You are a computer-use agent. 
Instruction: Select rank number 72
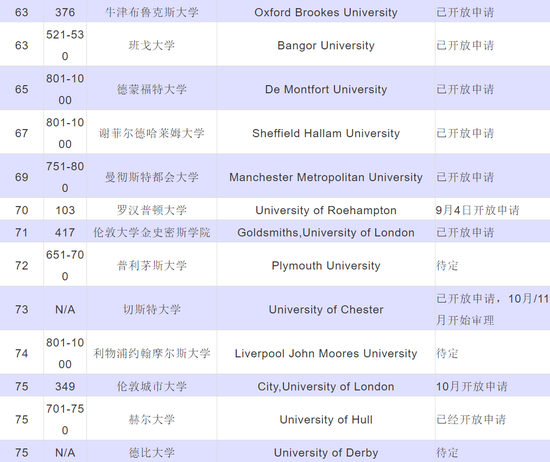tap(21, 266)
